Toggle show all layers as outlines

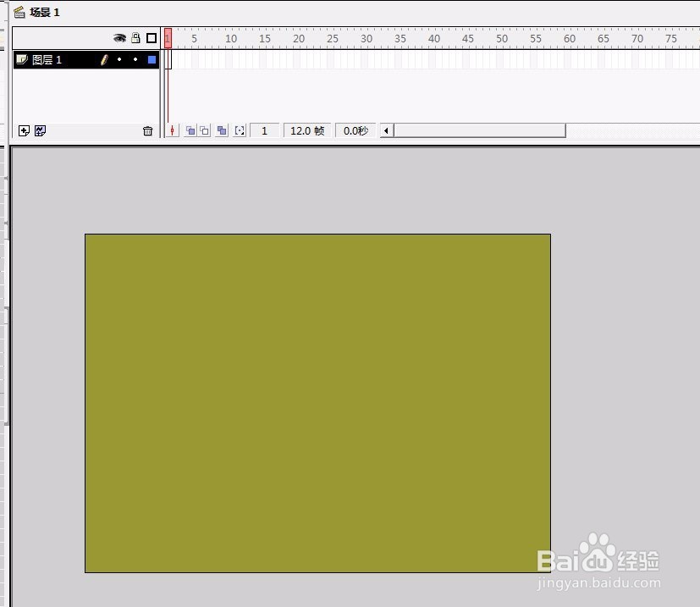[x=152, y=38]
